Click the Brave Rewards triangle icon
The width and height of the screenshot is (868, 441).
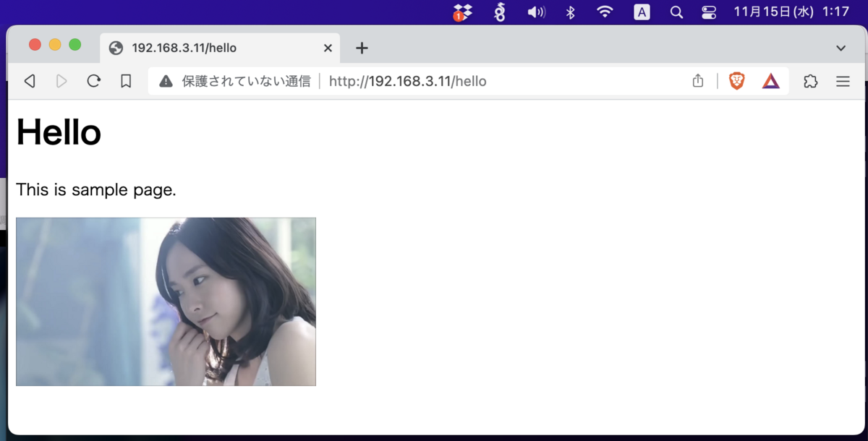click(770, 81)
